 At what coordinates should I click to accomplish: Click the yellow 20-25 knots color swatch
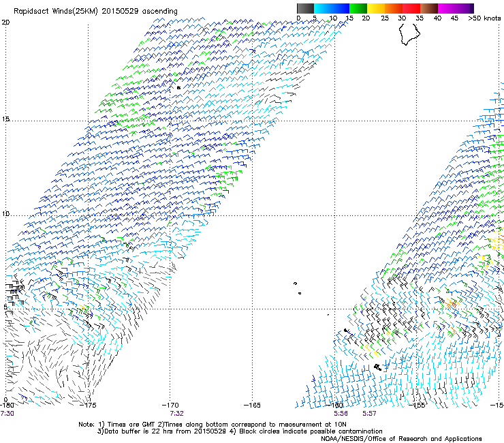pyautogui.click(x=376, y=8)
